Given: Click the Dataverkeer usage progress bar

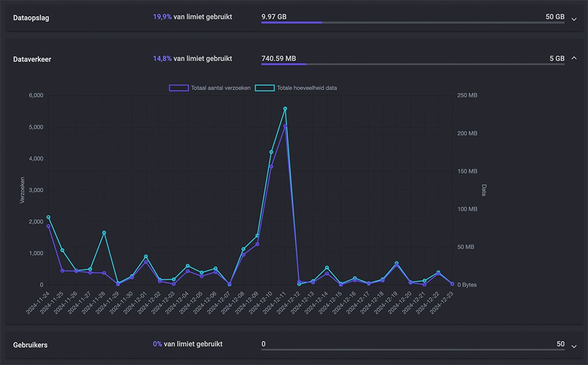Looking at the screenshot, I should click(413, 64).
